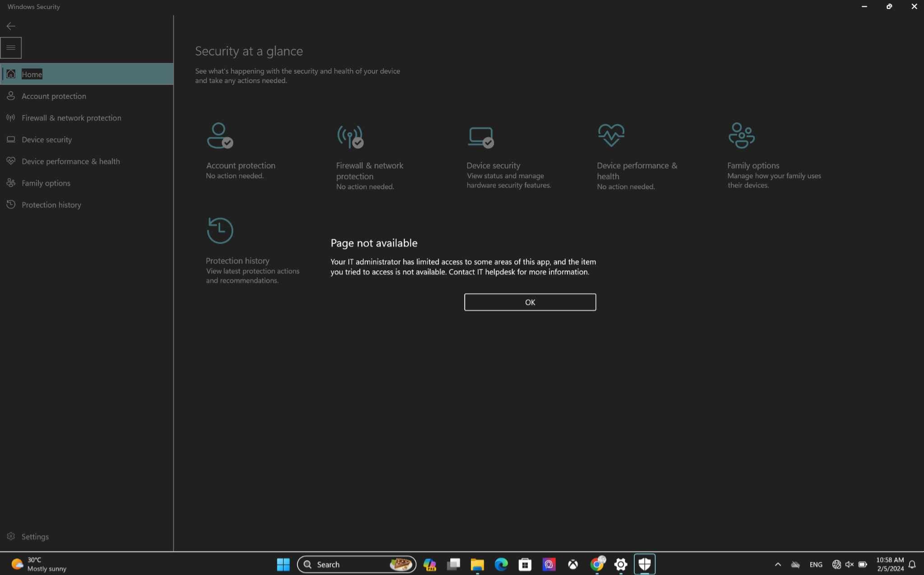The width and height of the screenshot is (924, 575).
Task: Click the muted volume tray icon
Action: coord(849,564)
